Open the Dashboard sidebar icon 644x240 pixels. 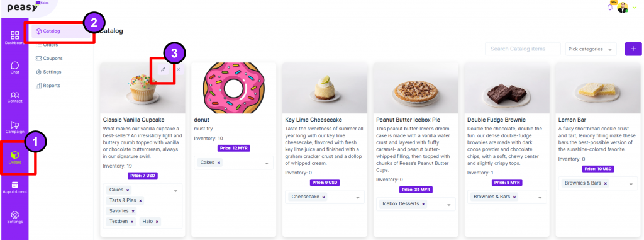point(15,37)
